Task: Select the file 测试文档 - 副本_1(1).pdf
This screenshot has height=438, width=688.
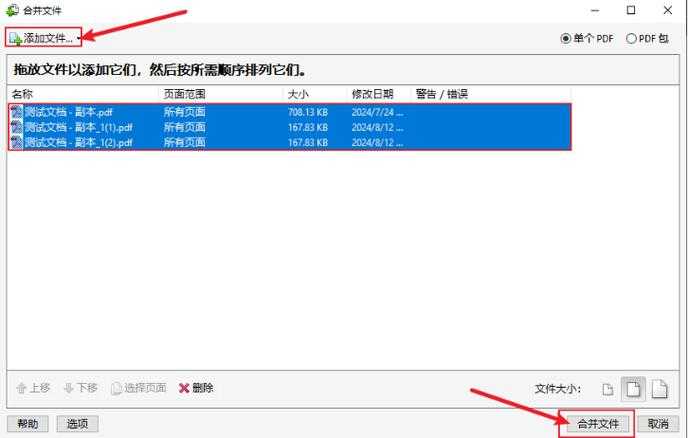Action: tap(76, 127)
